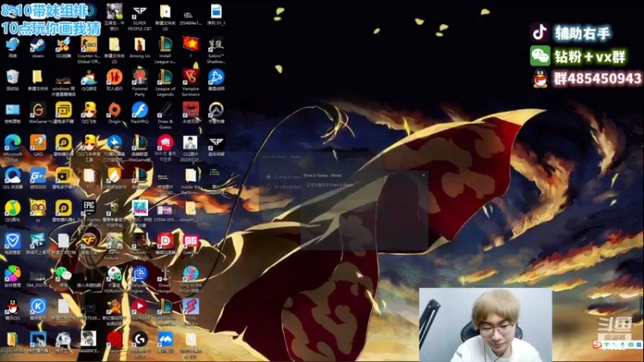Close the Draw & Guess - Steam popup
This screenshot has height=362, width=644.
point(423,175)
